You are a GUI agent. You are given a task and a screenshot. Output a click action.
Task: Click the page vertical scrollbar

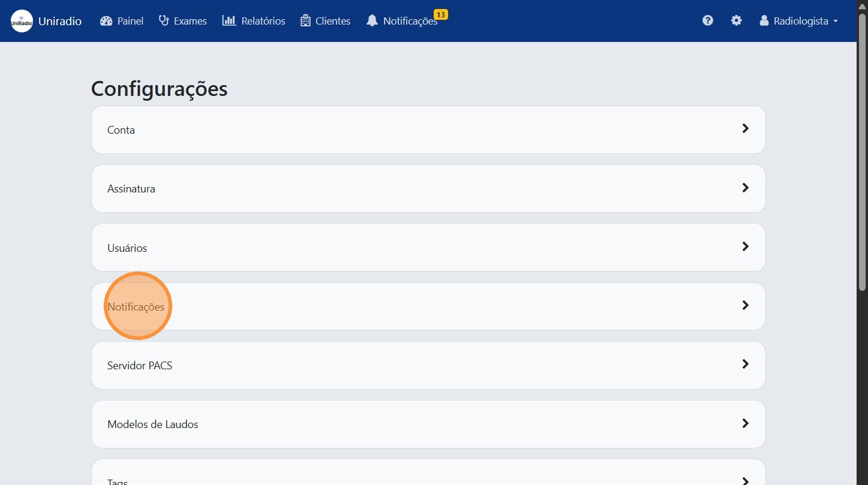(862, 240)
